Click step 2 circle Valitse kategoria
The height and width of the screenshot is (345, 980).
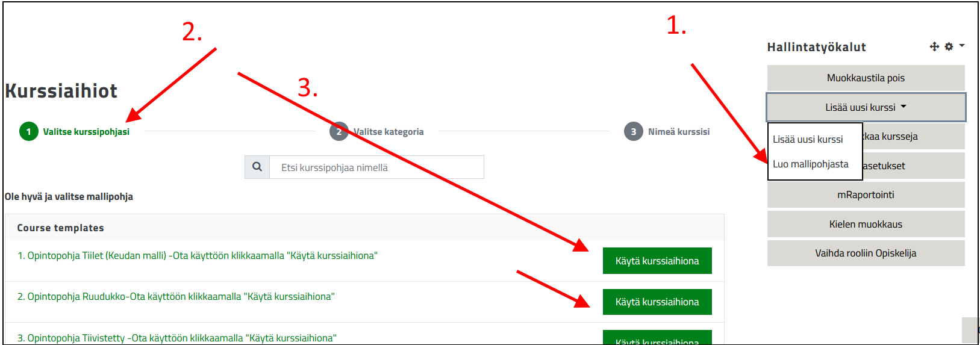point(339,131)
